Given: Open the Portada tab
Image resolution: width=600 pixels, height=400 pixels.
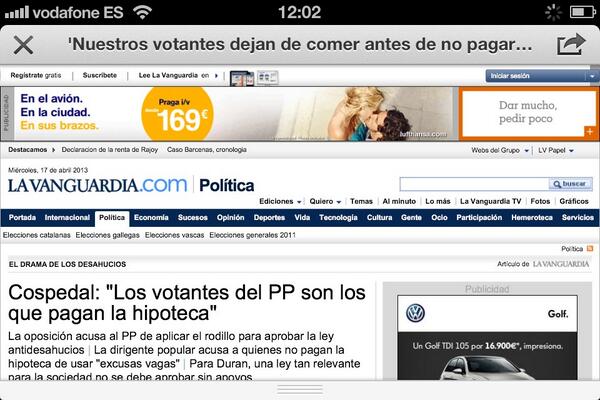Looking at the screenshot, I should [x=22, y=217].
